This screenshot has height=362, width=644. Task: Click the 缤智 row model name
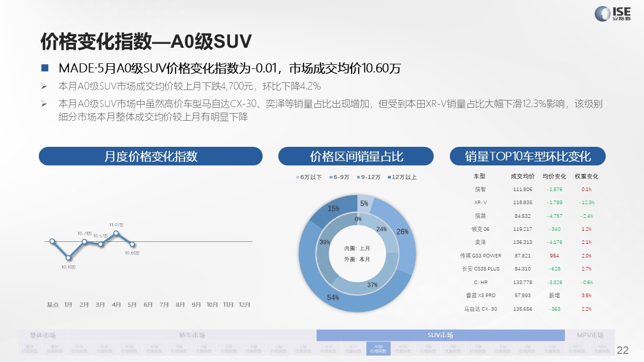coord(480,190)
